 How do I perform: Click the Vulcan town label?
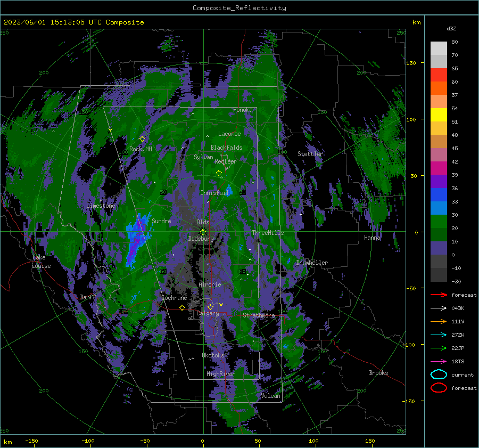tap(271, 396)
